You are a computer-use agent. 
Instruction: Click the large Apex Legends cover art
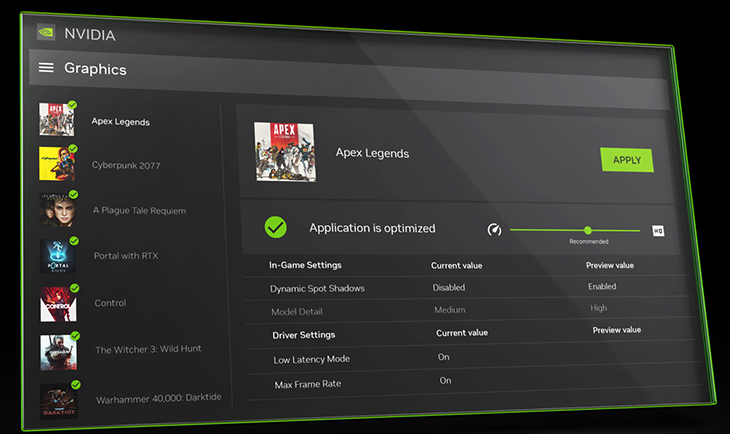[285, 152]
